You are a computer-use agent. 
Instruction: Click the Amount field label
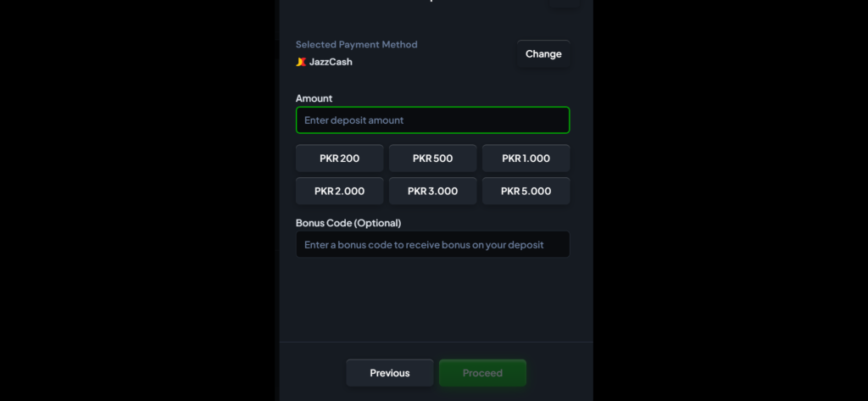(314, 98)
